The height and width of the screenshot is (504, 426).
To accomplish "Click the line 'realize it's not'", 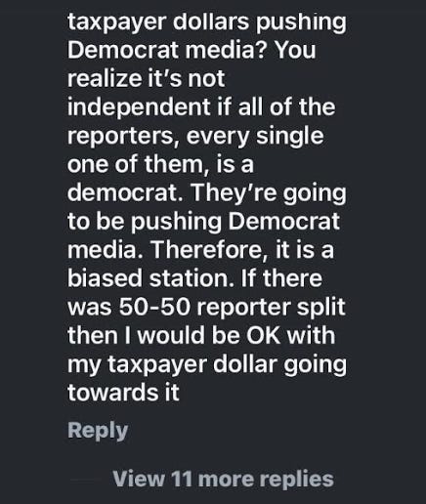I will tap(146, 79).
